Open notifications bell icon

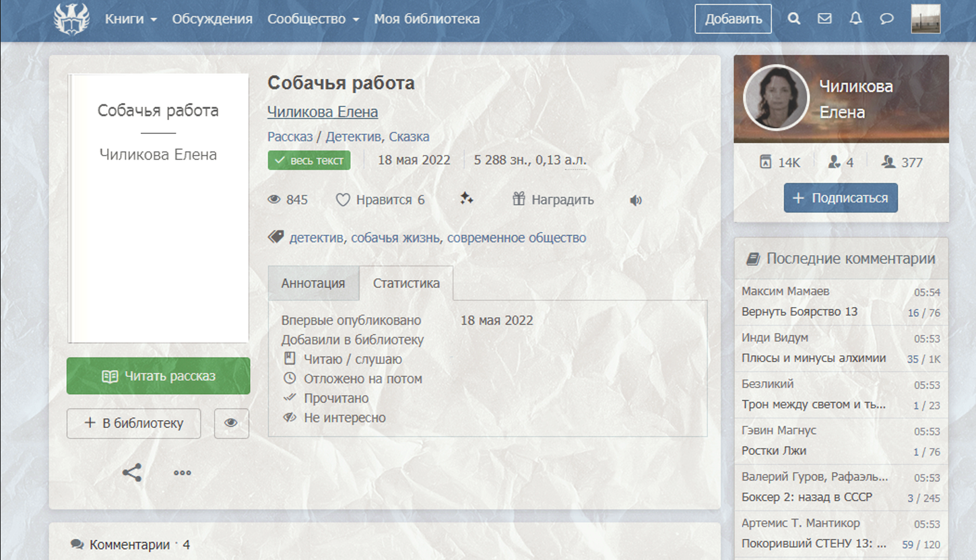(x=855, y=19)
